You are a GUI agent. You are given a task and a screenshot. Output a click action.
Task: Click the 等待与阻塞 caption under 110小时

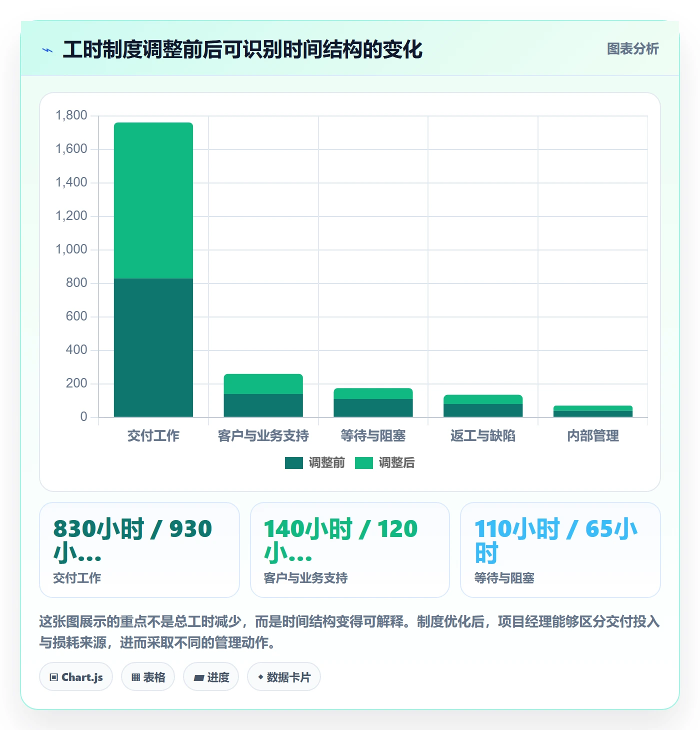[504, 578]
